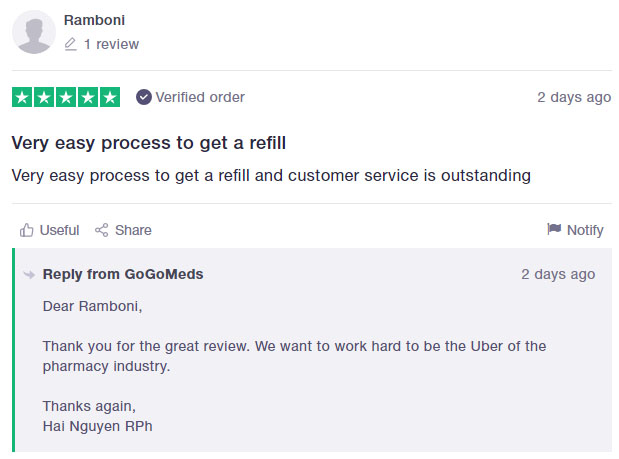Click the timestamp in the GoGoMeds reply

coord(557,274)
